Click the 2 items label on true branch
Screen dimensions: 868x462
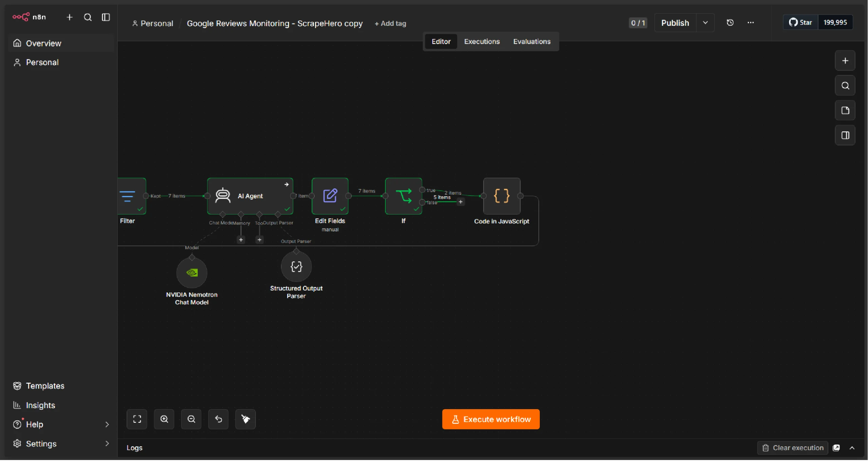pyautogui.click(x=453, y=193)
